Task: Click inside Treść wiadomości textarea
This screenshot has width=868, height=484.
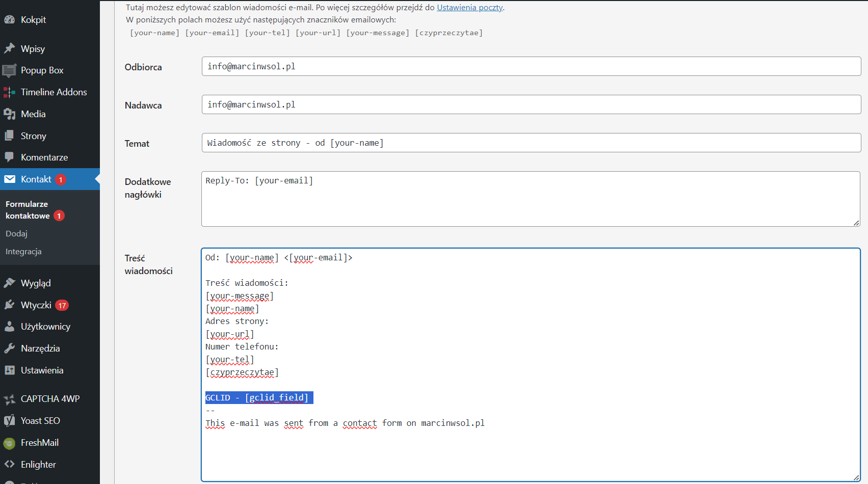Action: 531,365
